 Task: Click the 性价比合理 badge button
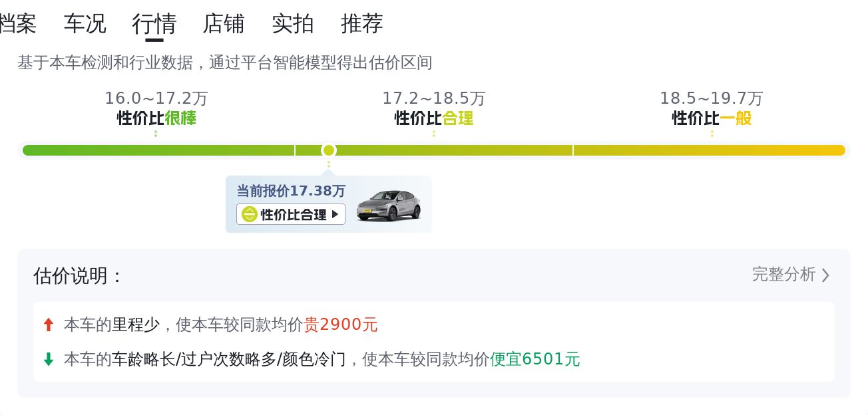[x=291, y=214]
